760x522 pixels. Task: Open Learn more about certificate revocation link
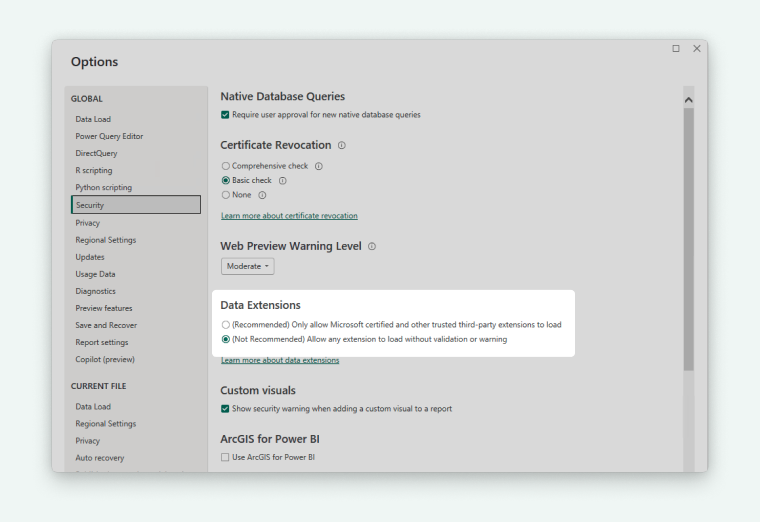289,216
